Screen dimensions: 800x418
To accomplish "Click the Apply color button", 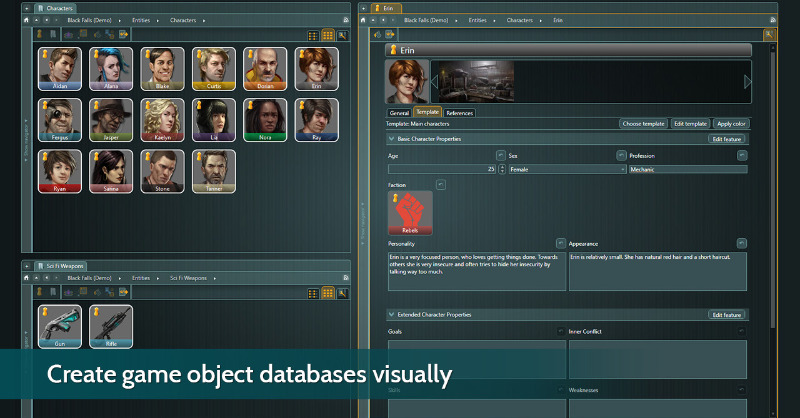I will [731, 124].
